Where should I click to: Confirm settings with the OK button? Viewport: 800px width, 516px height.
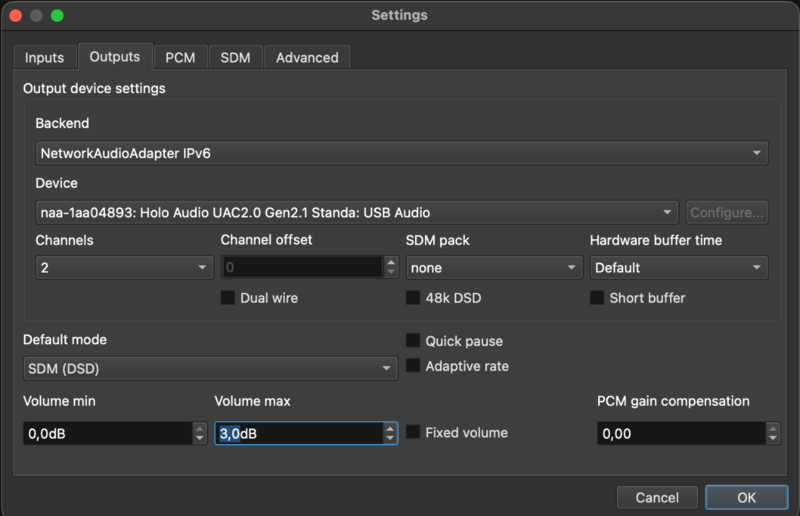click(x=746, y=497)
